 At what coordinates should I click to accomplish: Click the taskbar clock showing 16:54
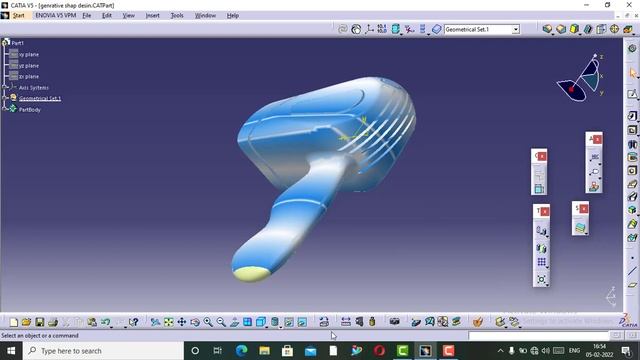click(x=599, y=351)
